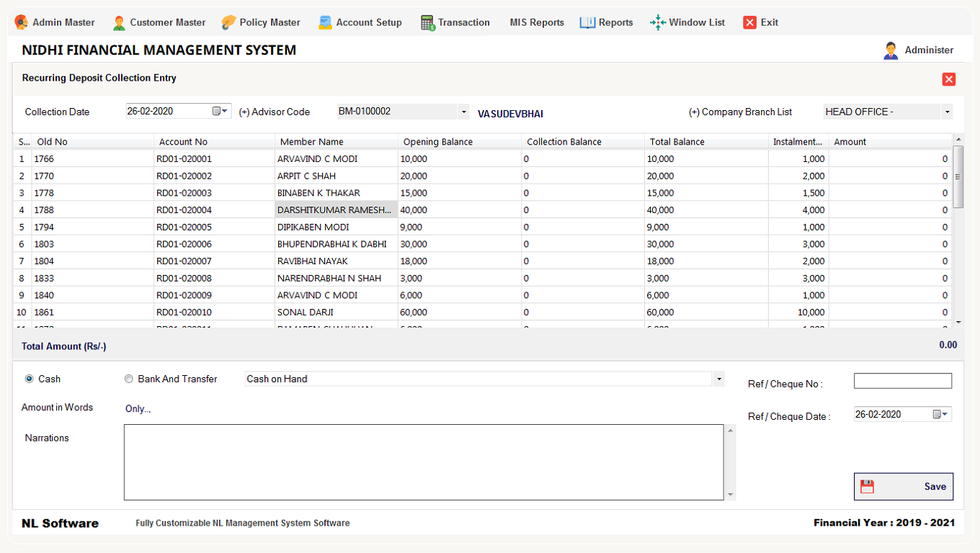980x553 pixels.
Task: Click the Account Setup icon
Action: pyautogui.click(x=326, y=22)
